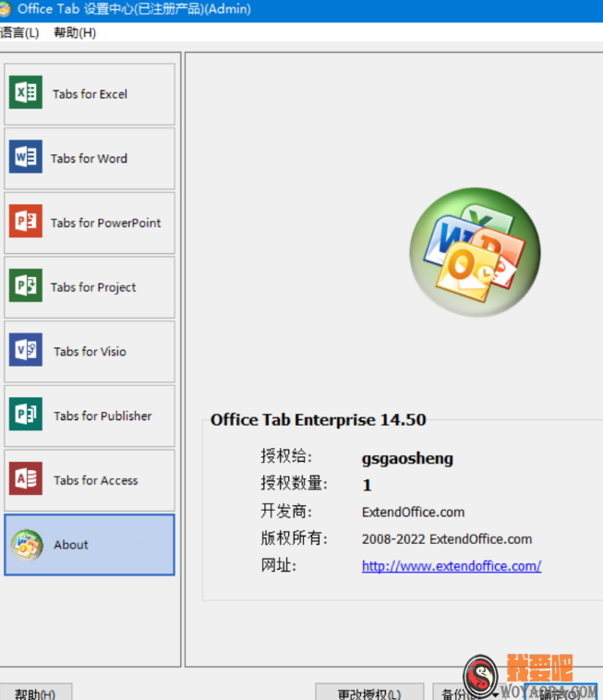The width and height of the screenshot is (603, 700).
Task: Open the extendoffice.com website link
Action: click(452, 565)
